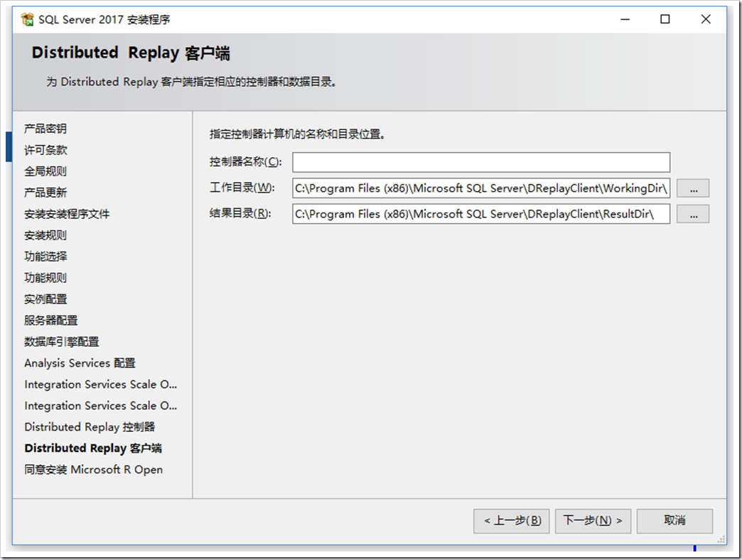Browse for 工作目录 with the ellipsis button
Screen dimensions: 742x560
693,188
